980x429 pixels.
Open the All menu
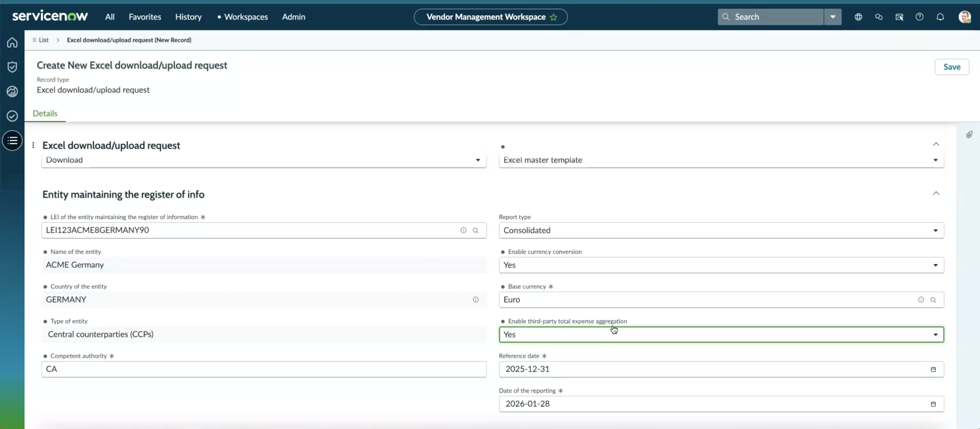tap(110, 17)
